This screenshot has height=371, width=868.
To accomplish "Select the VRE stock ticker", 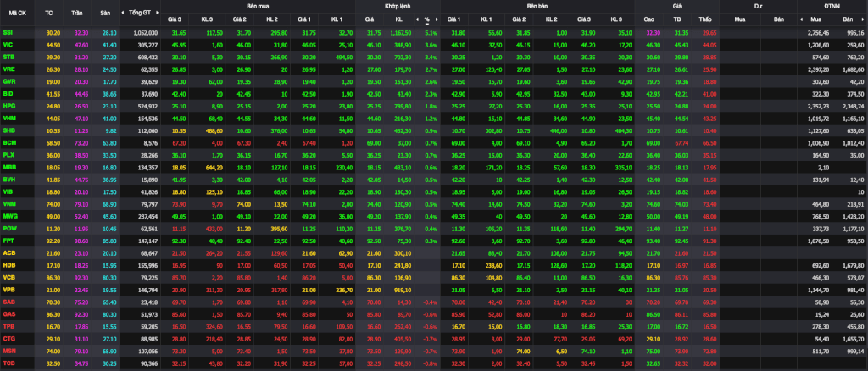I will [x=8, y=69].
